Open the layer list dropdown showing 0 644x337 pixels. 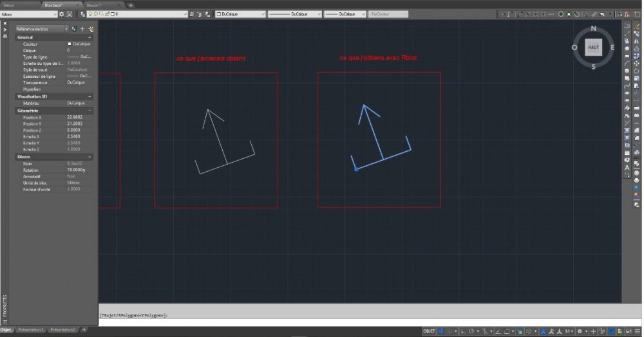point(137,14)
